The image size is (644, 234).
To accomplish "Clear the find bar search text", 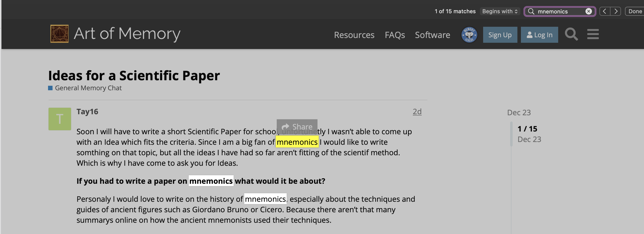I will (x=588, y=11).
